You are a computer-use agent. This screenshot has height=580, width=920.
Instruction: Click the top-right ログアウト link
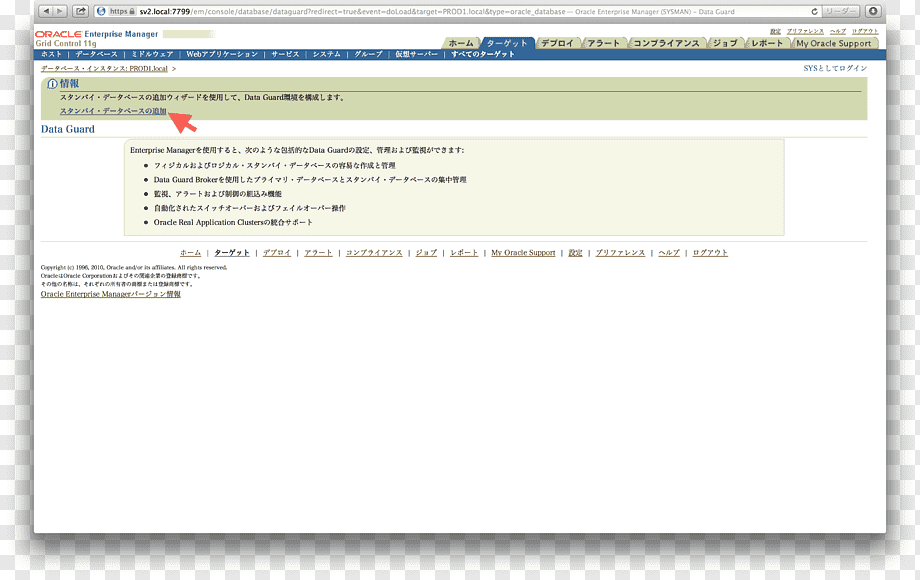click(865, 31)
